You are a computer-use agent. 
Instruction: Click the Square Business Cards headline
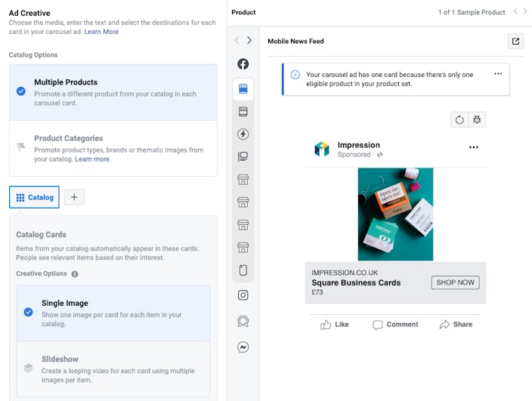pos(356,282)
